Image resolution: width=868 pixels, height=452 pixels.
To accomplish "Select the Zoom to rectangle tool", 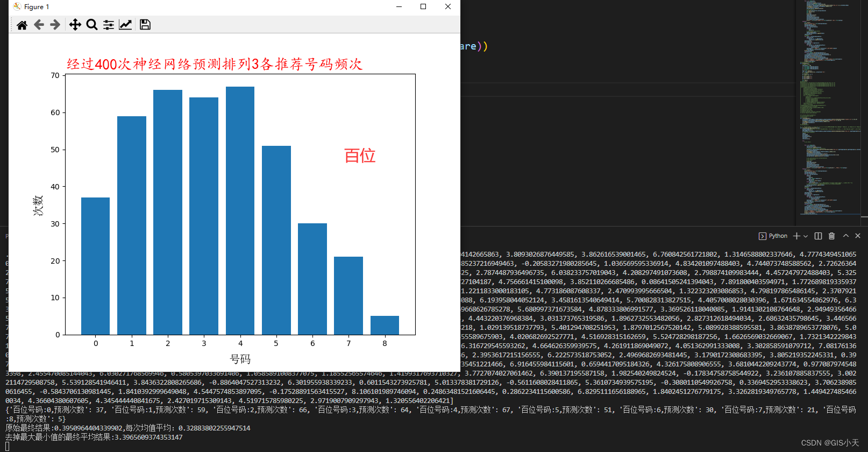I will coord(92,25).
